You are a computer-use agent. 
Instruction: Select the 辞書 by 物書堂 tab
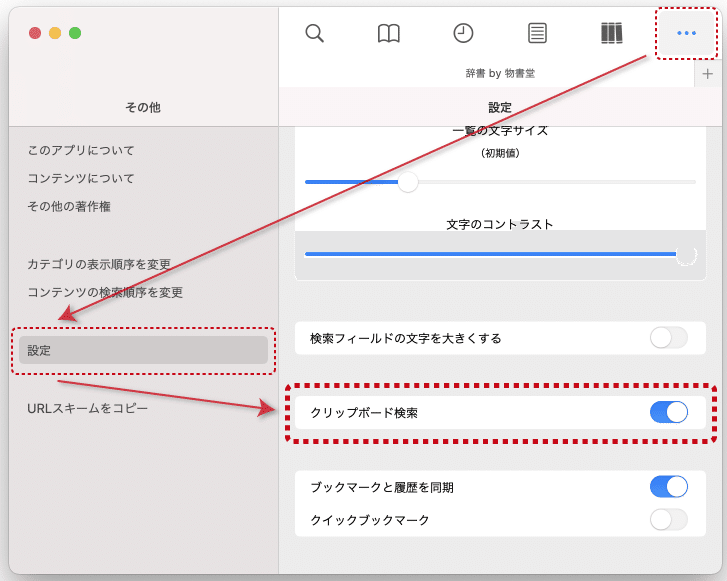pyautogui.click(x=500, y=74)
